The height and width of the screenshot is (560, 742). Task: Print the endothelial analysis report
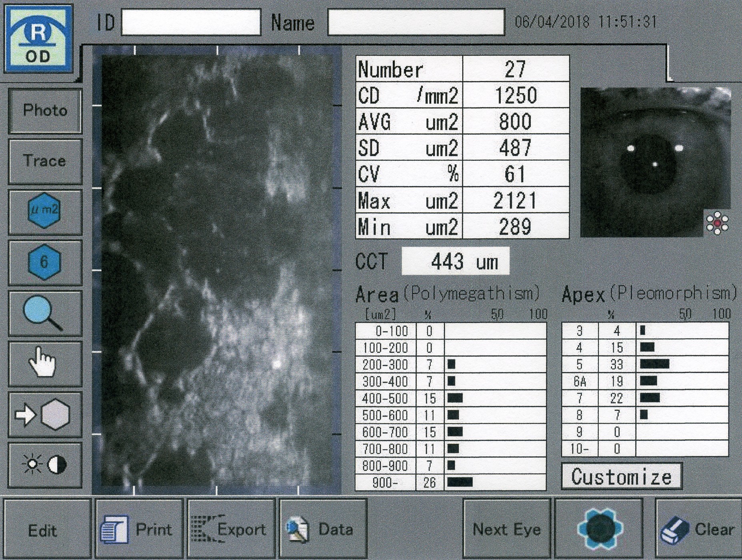[x=138, y=529]
